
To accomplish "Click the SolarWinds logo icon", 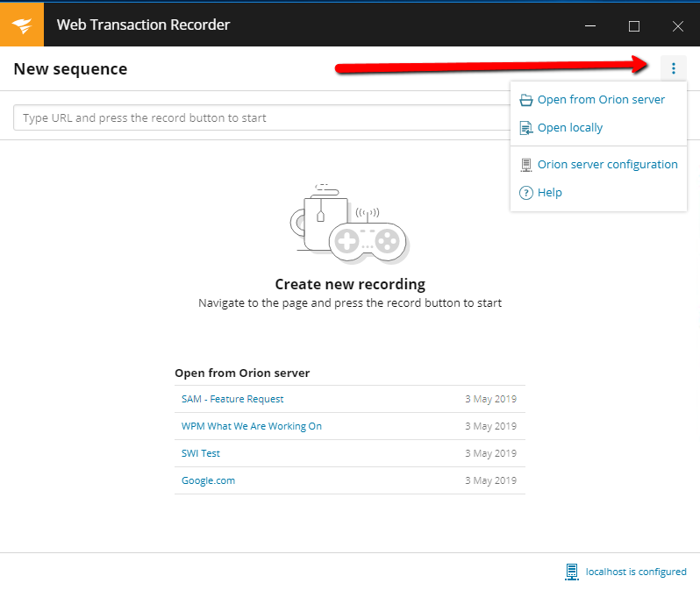I will point(22,25).
